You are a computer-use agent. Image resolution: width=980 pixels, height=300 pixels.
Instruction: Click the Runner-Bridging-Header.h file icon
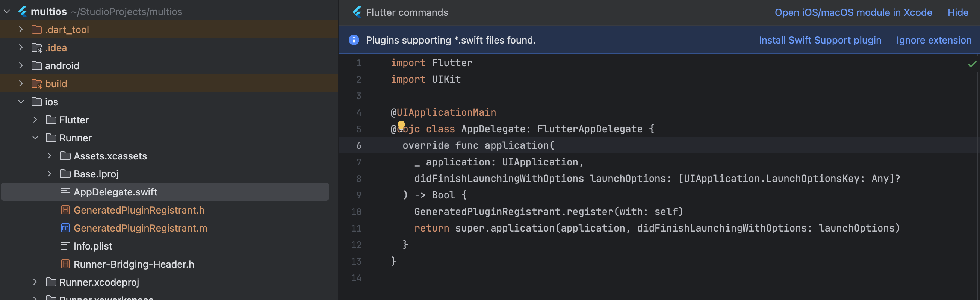click(x=65, y=264)
